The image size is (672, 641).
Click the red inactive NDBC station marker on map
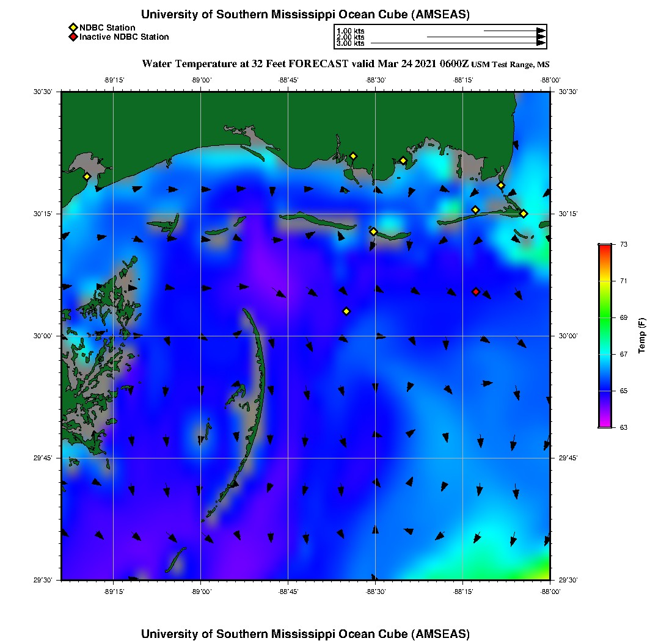coord(476,292)
